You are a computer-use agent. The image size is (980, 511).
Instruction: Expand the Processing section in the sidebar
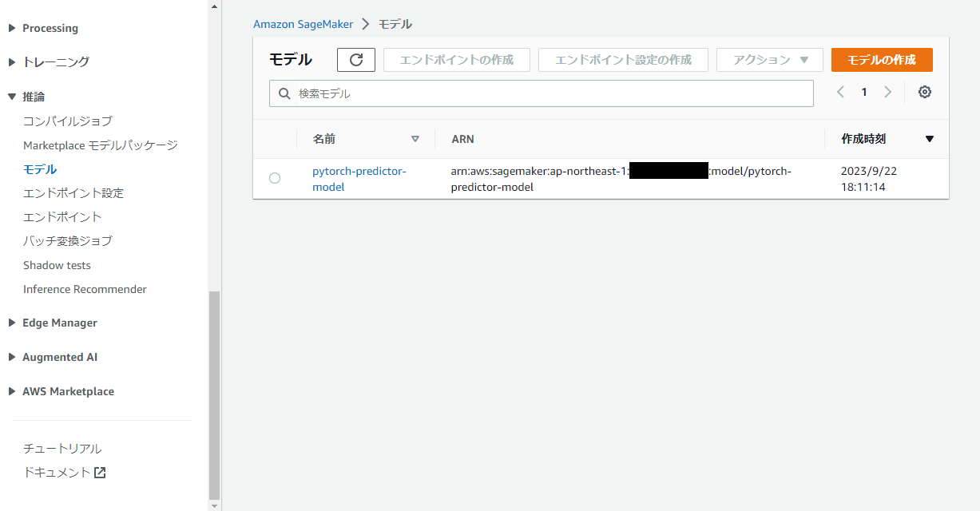pyautogui.click(x=50, y=28)
